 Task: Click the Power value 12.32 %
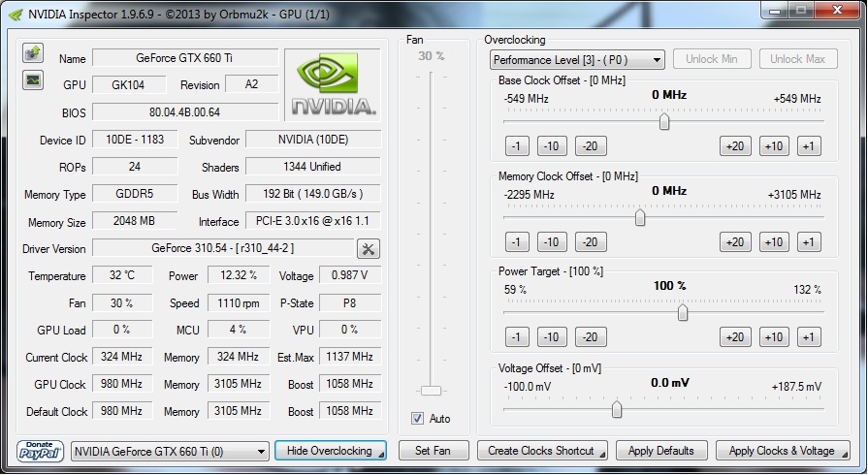(x=239, y=275)
